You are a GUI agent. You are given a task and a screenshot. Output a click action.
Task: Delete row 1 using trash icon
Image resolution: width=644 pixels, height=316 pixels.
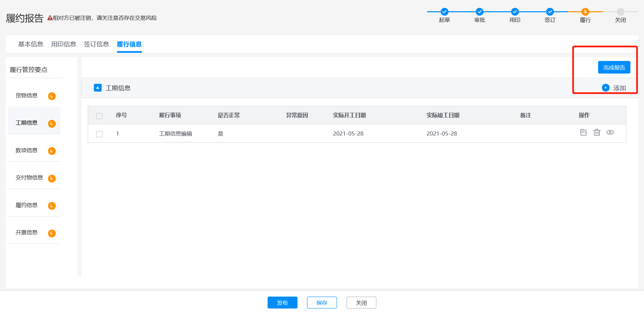pyautogui.click(x=597, y=132)
